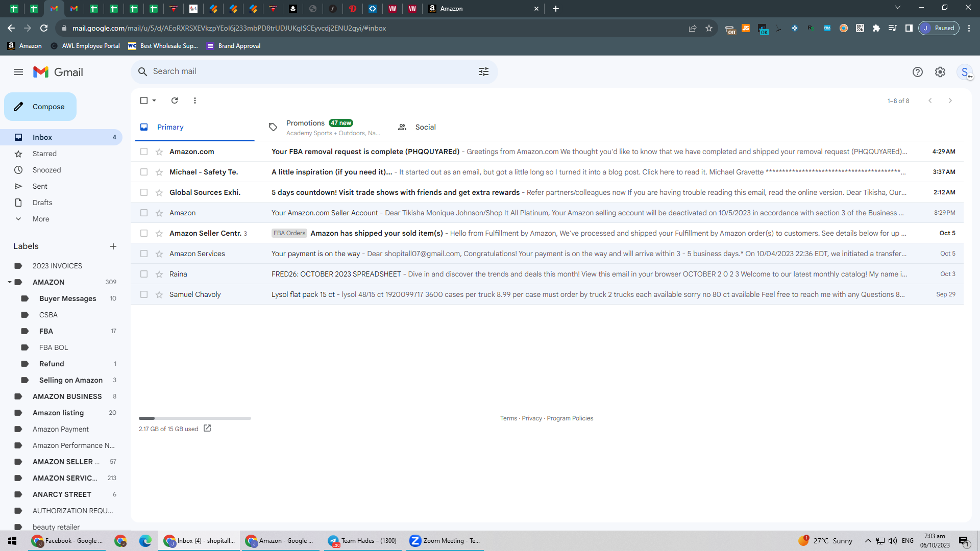Open the Buyer Messages label
Screen dimensions: 980x551
click(x=67, y=298)
